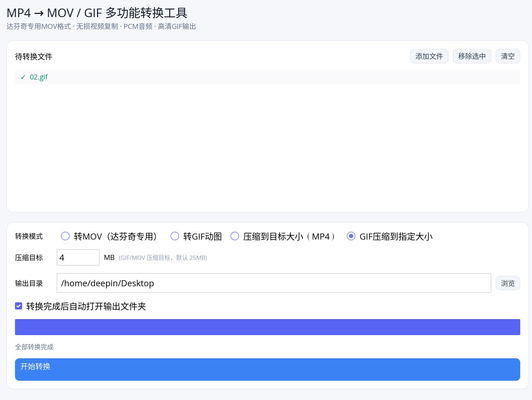This screenshot has height=400, width=532.
Task: Focus the 压缩目标 MB input field
Action: (78, 257)
